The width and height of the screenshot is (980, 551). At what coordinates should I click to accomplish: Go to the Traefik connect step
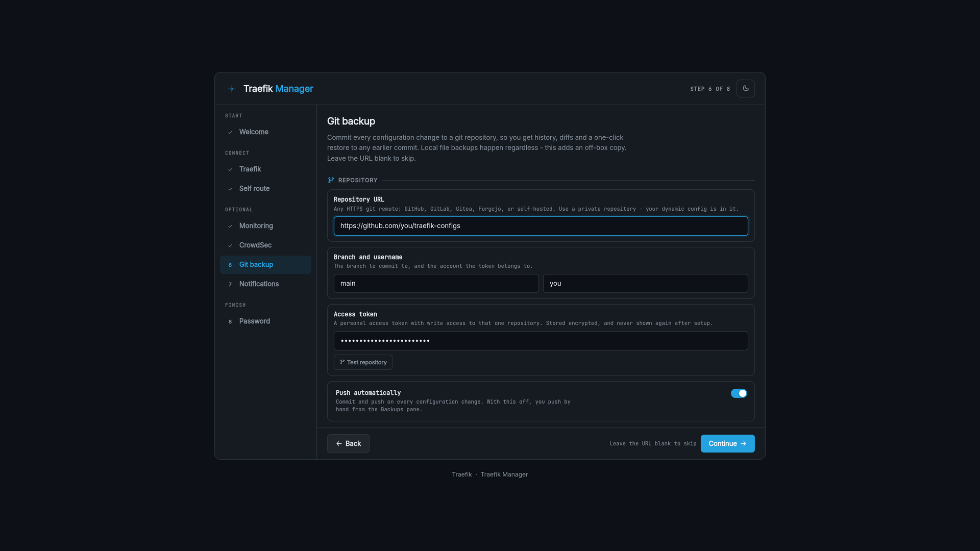point(265,169)
